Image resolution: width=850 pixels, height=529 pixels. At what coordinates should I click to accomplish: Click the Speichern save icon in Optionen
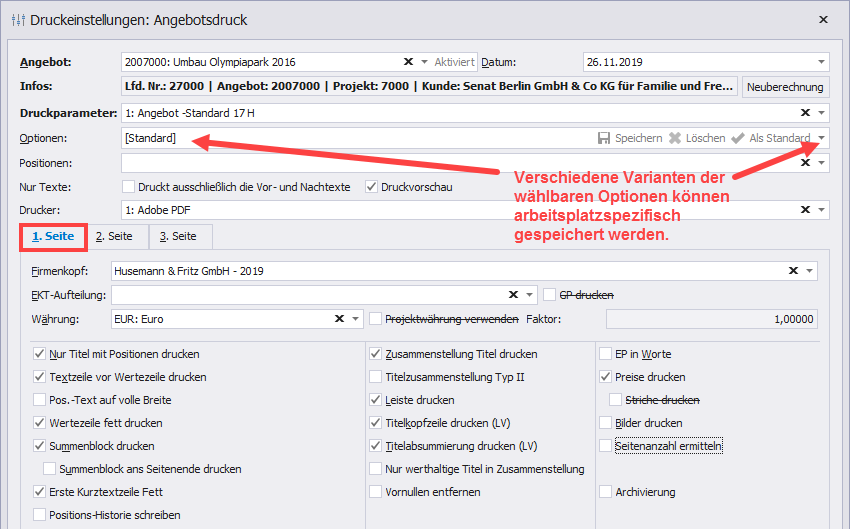point(604,138)
